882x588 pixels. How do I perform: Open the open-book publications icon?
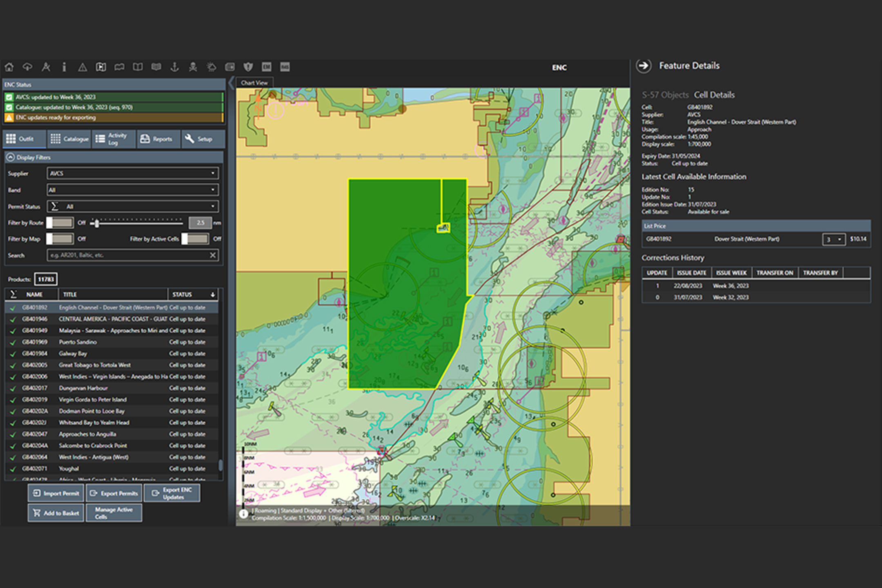click(x=138, y=67)
